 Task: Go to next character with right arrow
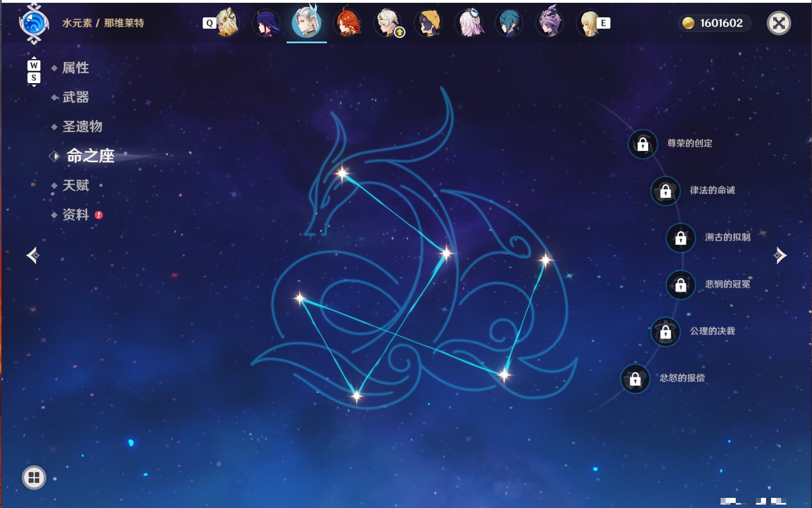[x=780, y=255]
